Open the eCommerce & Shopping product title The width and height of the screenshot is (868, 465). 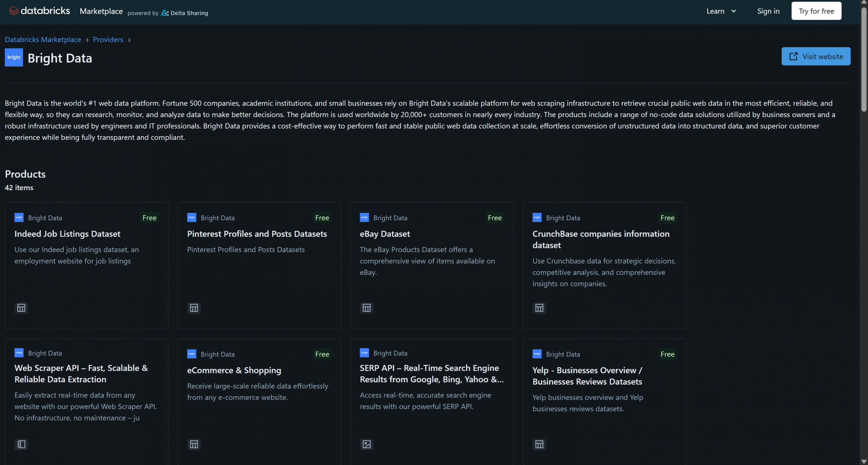coord(234,370)
